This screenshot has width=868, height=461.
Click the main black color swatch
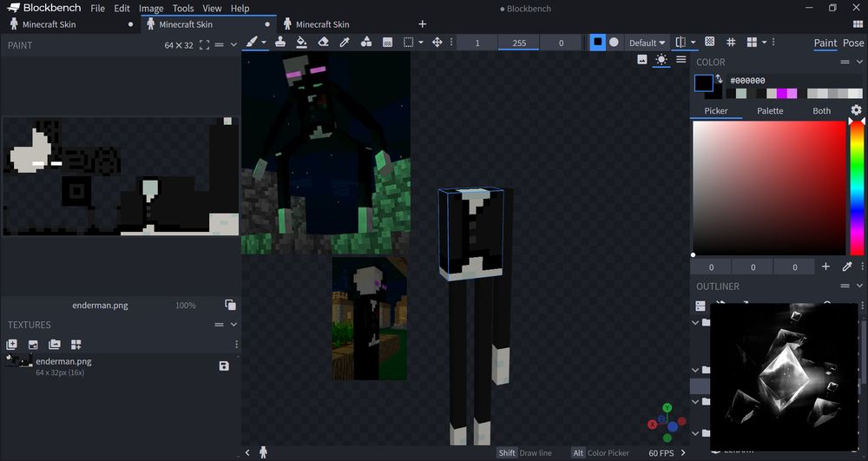(704, 83)
